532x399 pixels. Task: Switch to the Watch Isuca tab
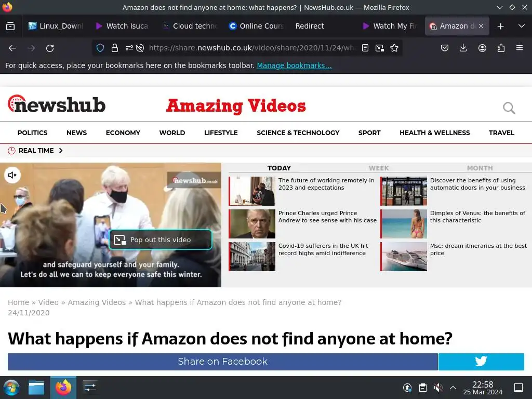[122, 26]
